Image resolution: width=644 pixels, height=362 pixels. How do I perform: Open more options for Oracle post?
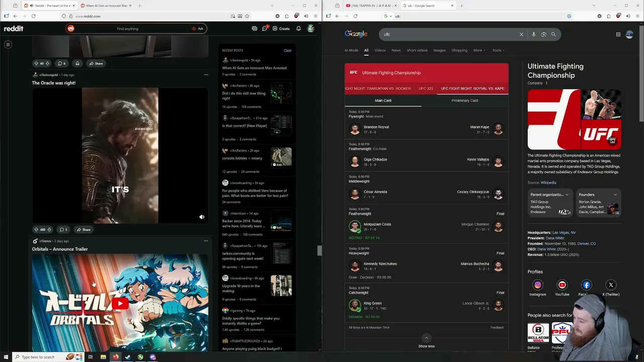[206, 75]
